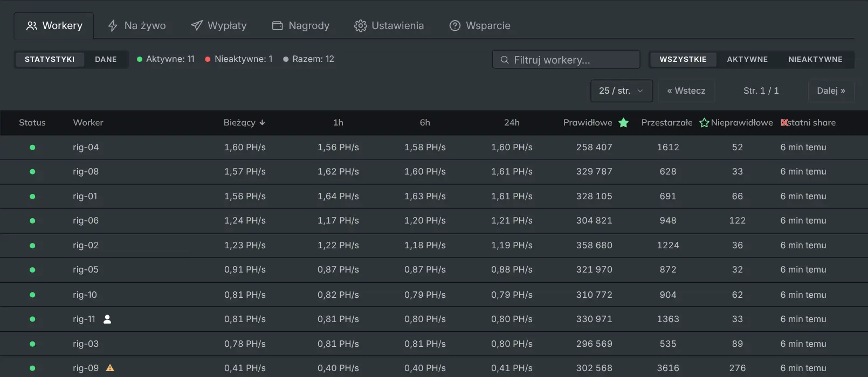
Task: Click the Nieaktywne: 1 counter
Action: (x=239, y=59)
